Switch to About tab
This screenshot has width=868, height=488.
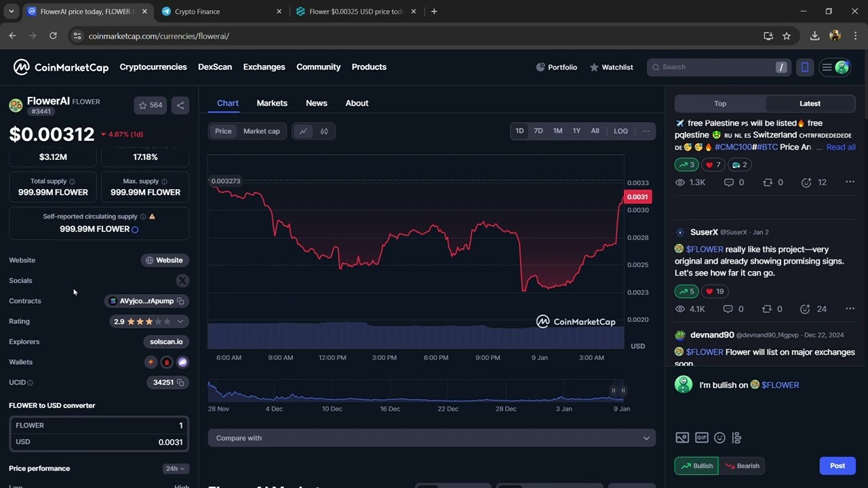357,103
